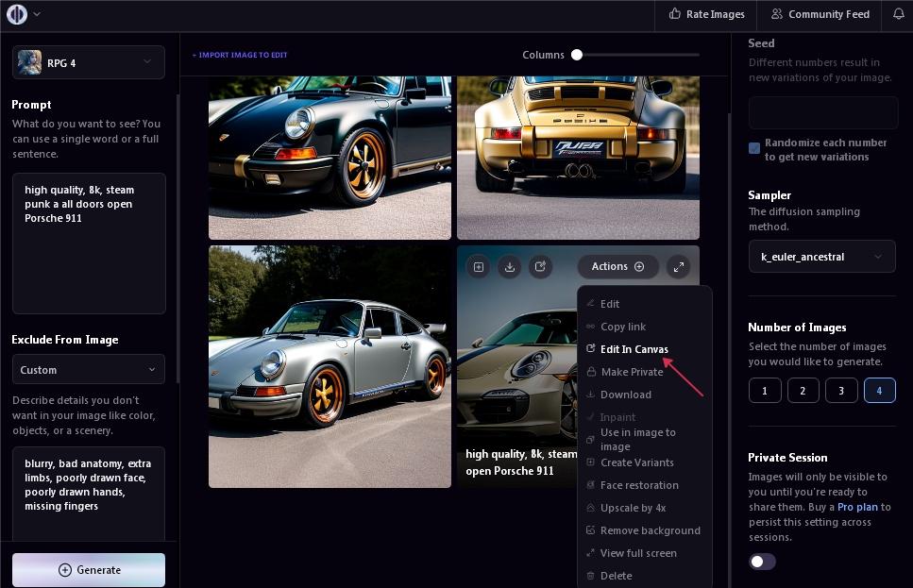
Task: Click the edit-in-canvas icon on image overlay
Action: 540,267
